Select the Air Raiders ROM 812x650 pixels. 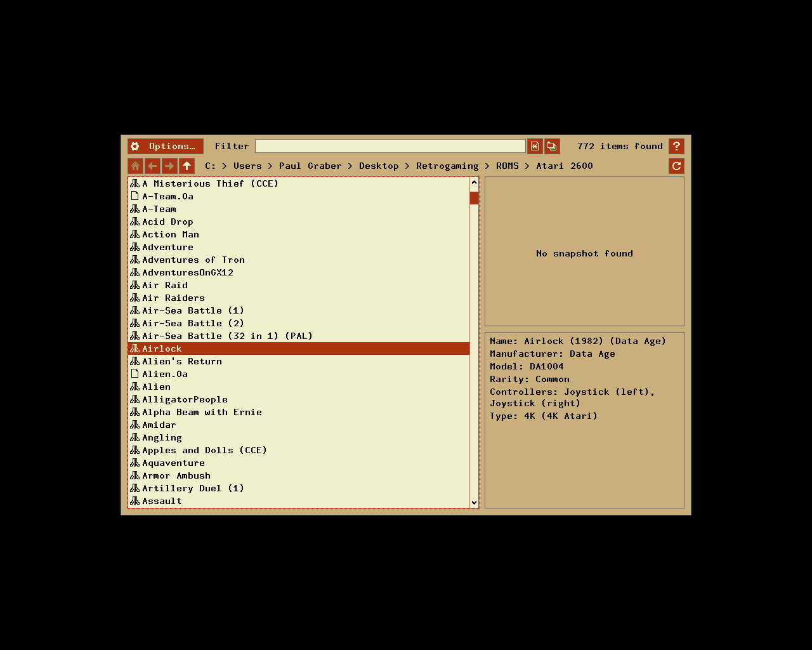pos(299,298)
